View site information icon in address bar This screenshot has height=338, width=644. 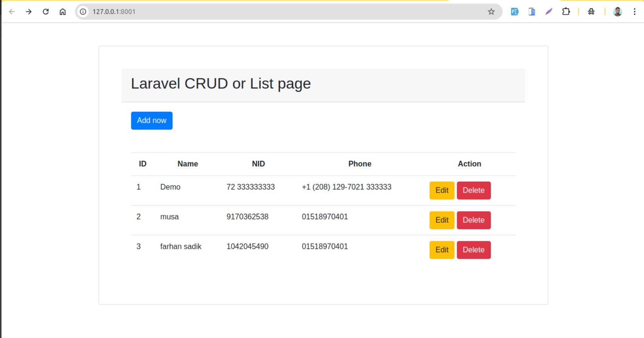pyautogui.click(x=83, y=12)
